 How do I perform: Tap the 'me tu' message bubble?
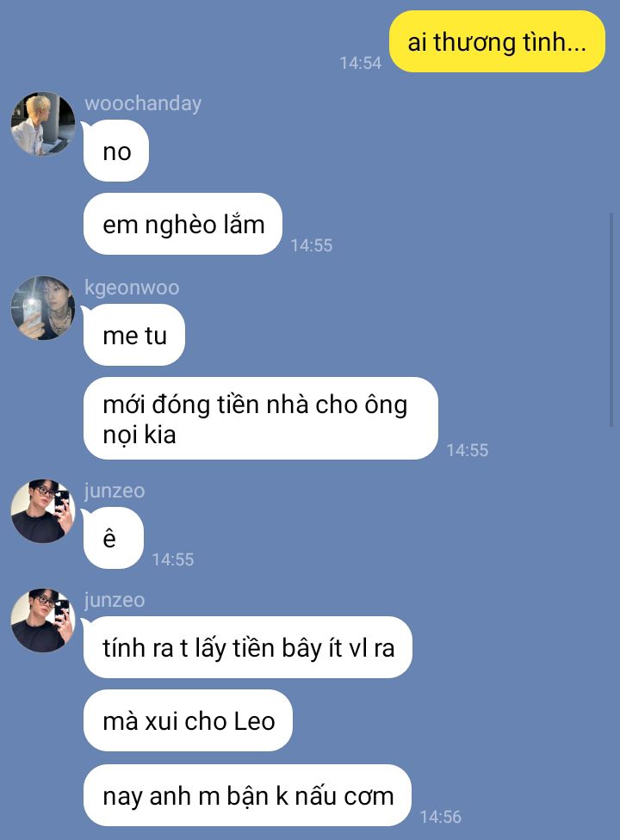(x=134, y=336)
